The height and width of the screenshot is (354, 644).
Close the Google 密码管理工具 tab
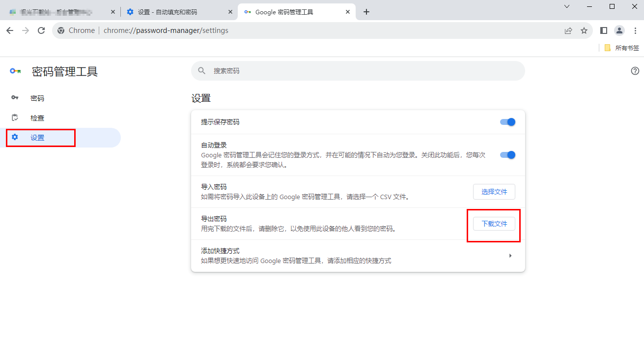point(348,12)
